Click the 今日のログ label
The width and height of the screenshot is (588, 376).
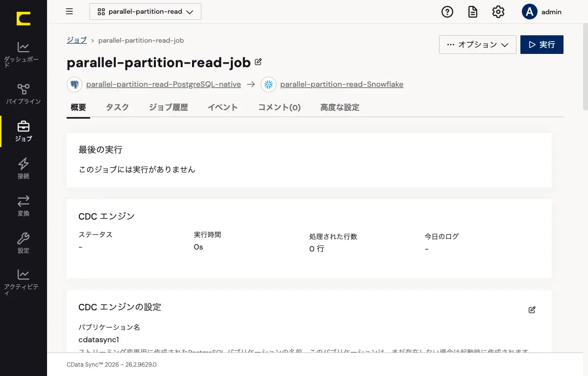(x=441, y=237)
